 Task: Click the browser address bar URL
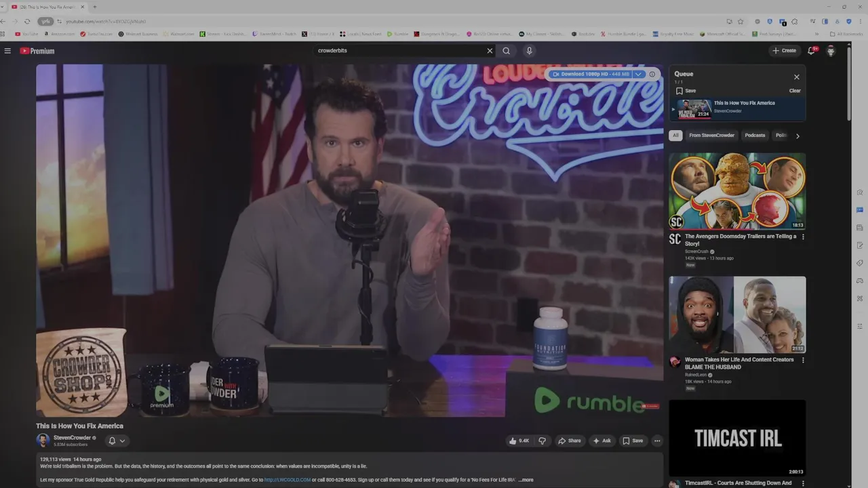106,21
